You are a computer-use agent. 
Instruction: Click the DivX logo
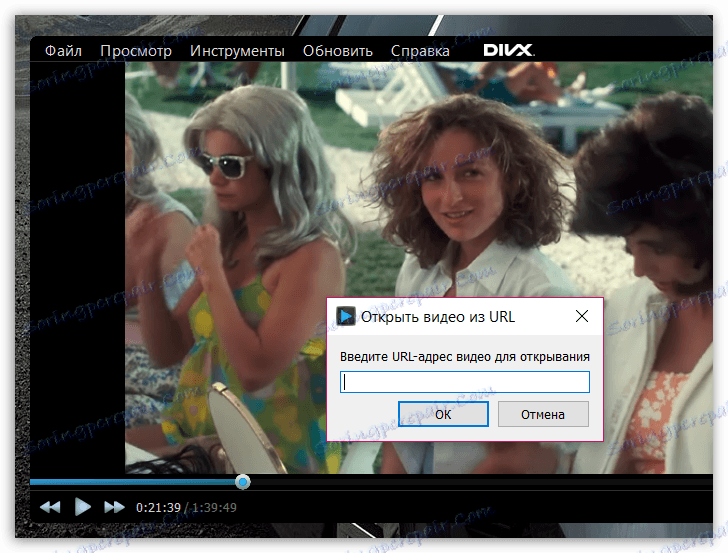coord(509,50)
